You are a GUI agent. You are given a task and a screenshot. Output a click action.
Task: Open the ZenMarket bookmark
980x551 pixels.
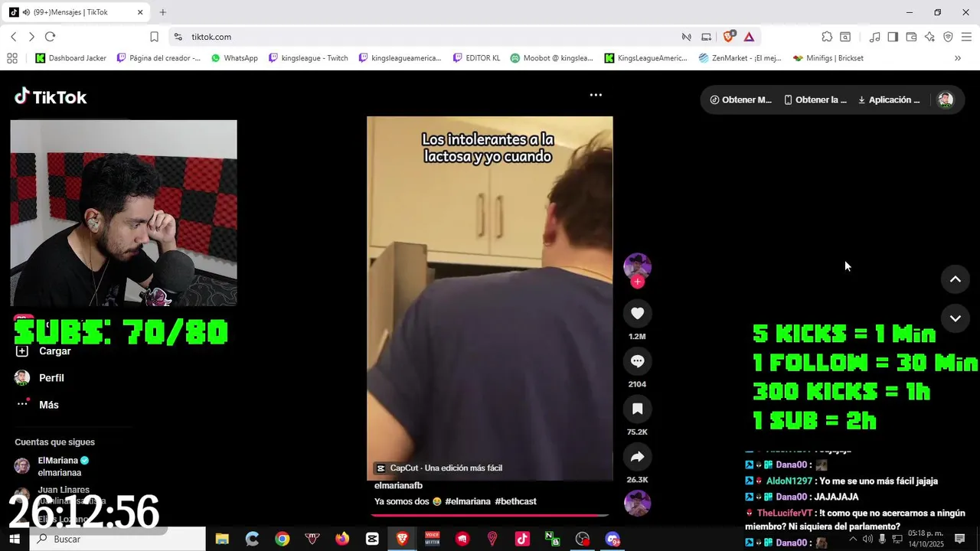pos(740,58)
